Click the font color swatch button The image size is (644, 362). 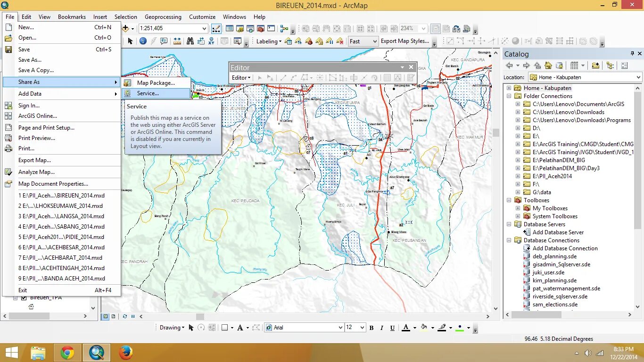click(405, 328)
